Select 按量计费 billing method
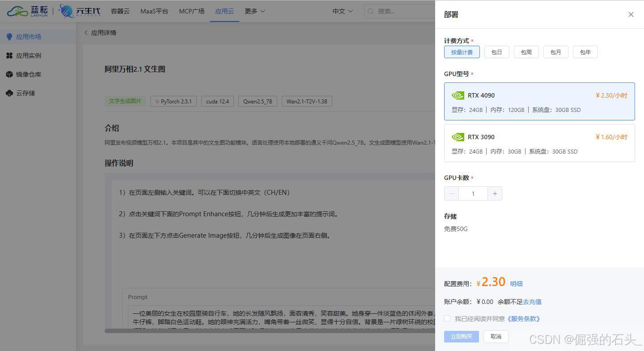 click(462, 52)
